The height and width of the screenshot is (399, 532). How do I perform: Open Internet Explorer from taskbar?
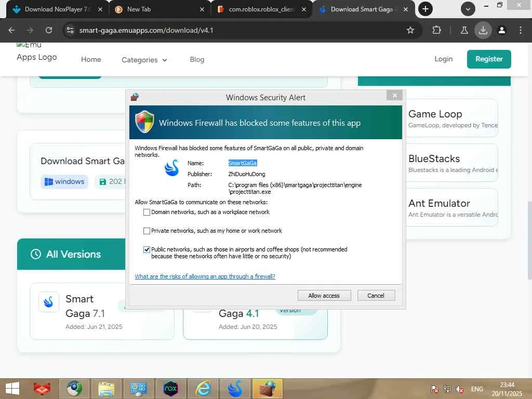click(x=203, y=389)
